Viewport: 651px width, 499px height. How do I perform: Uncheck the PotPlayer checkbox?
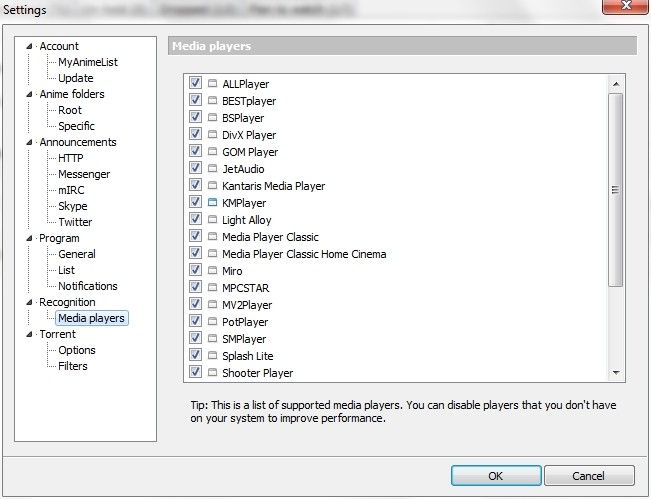[195, 321]
